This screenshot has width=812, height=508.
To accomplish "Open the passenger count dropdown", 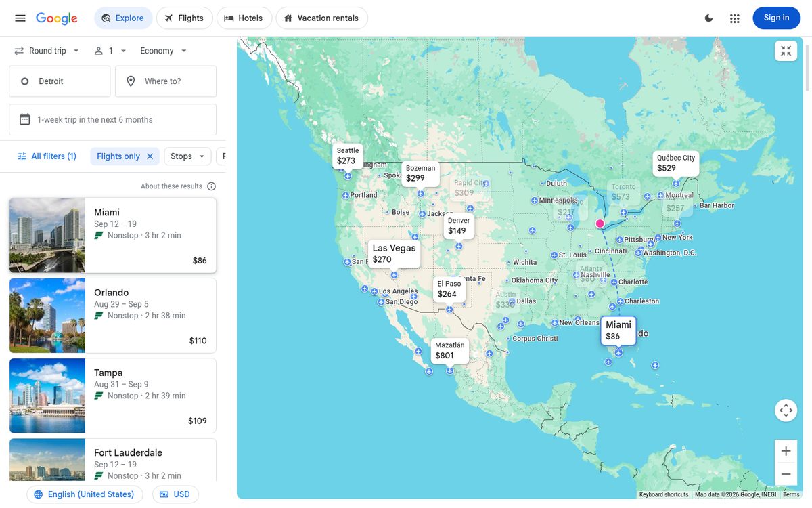I will [110, 51].
